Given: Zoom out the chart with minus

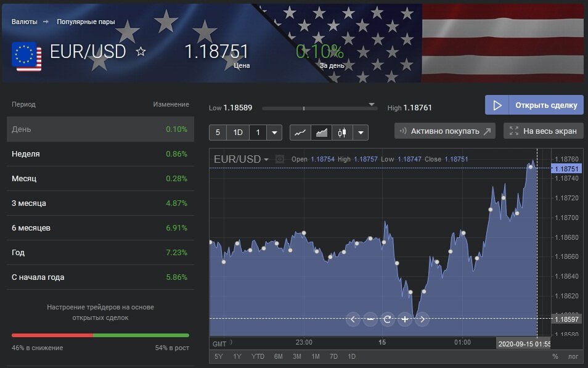Looking at the screenshot, I should tap(370, 319).
